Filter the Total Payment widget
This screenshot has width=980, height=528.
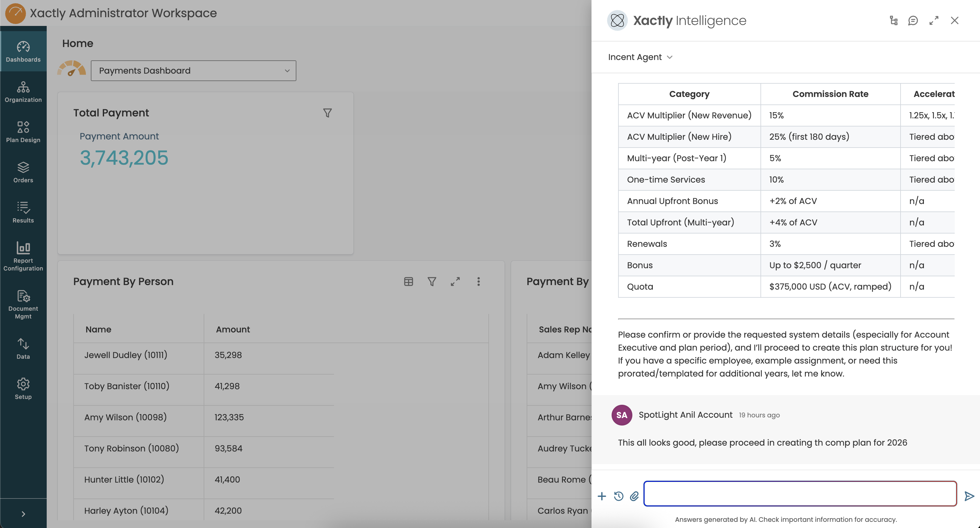pyautogui.click(x=327, y=113)
